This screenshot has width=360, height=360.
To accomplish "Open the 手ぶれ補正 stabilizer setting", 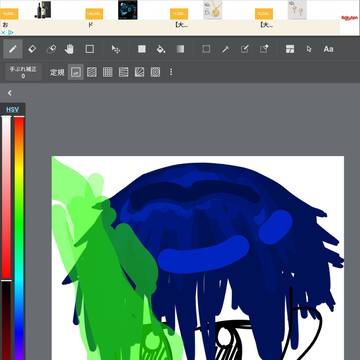I will pyautogui.click(x=23, y=72).
